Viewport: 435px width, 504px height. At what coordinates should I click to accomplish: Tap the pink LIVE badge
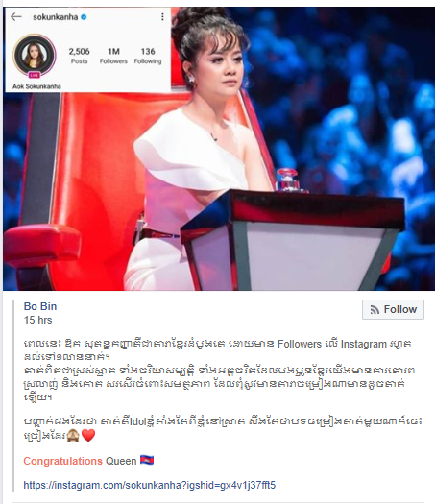[34, 75]
